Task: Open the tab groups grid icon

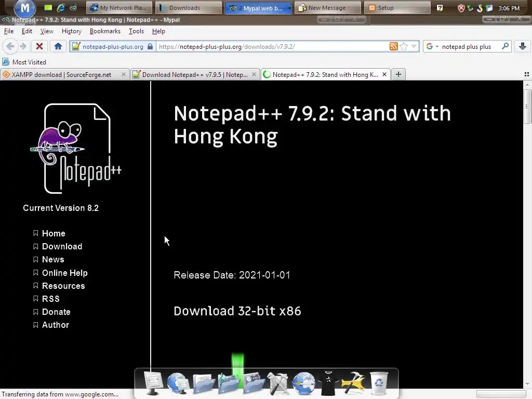Action: [x=527, y=74]
